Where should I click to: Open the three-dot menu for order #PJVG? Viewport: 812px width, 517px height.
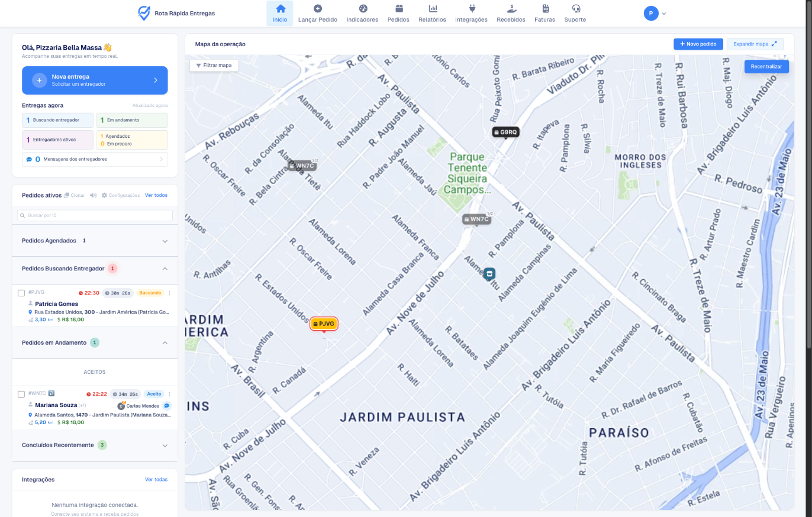169,293
